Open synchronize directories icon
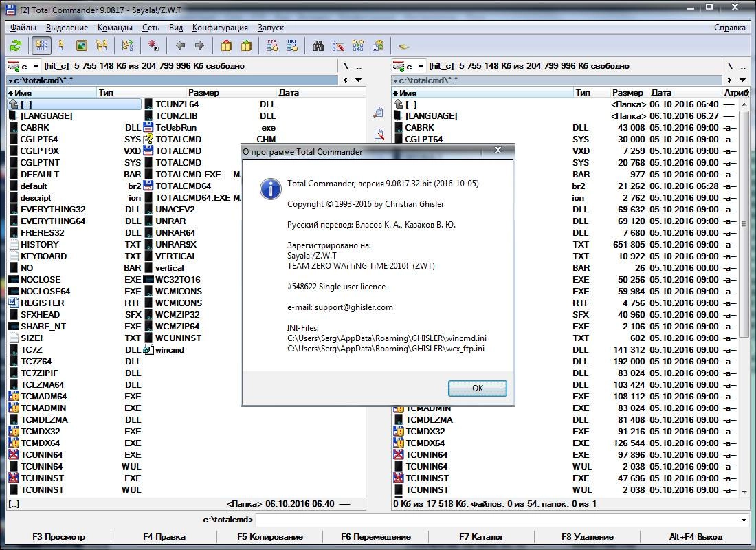 click(x=358, y=46)
